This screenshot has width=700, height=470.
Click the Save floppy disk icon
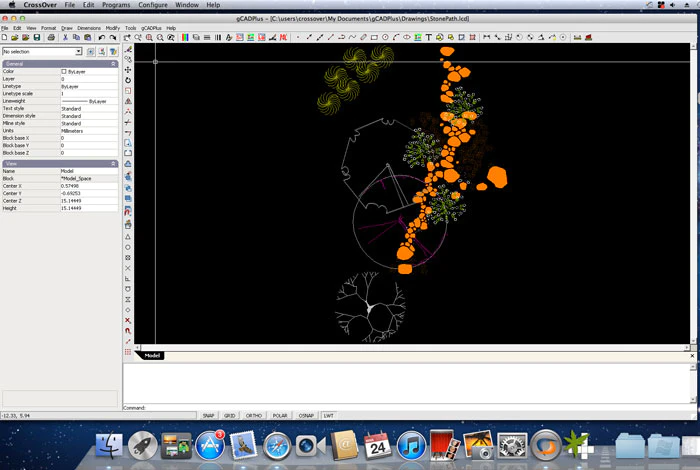(37, 37)
